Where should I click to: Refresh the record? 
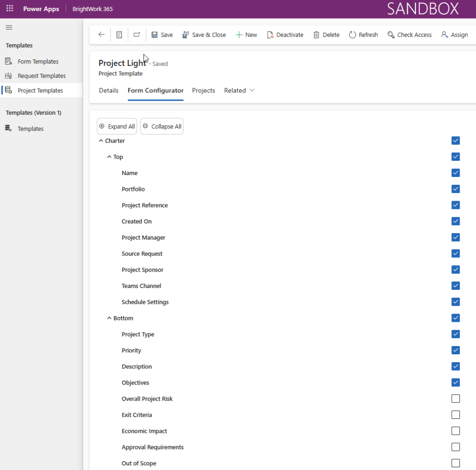coord(363,35)
